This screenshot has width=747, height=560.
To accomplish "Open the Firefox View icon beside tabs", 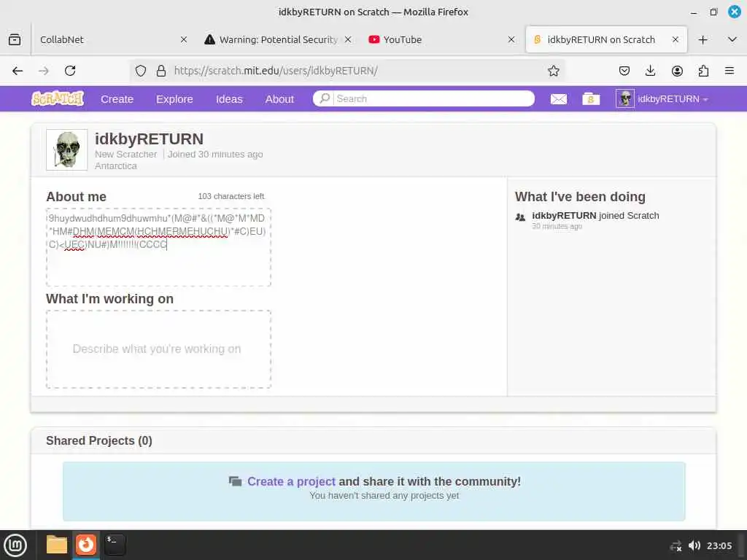I will click(x=15, y=39).
